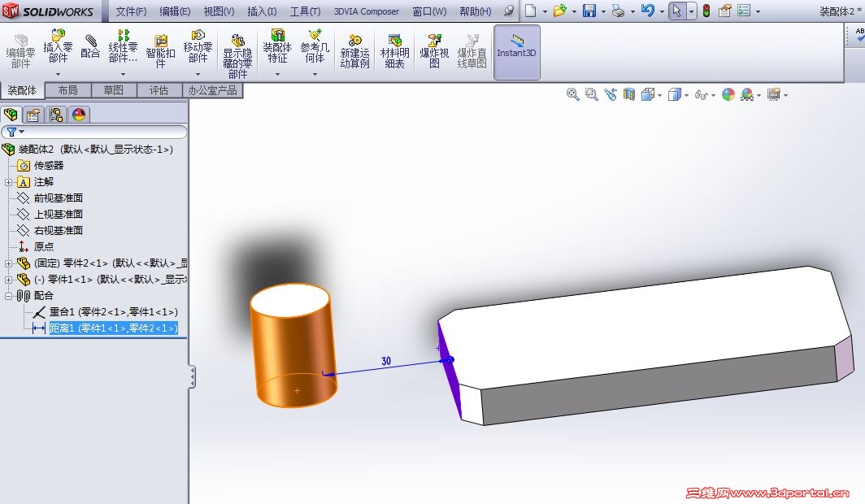Open the 工具(T) menu
The height and width of the screenshot is (504, 865).
tap(305, 11)
